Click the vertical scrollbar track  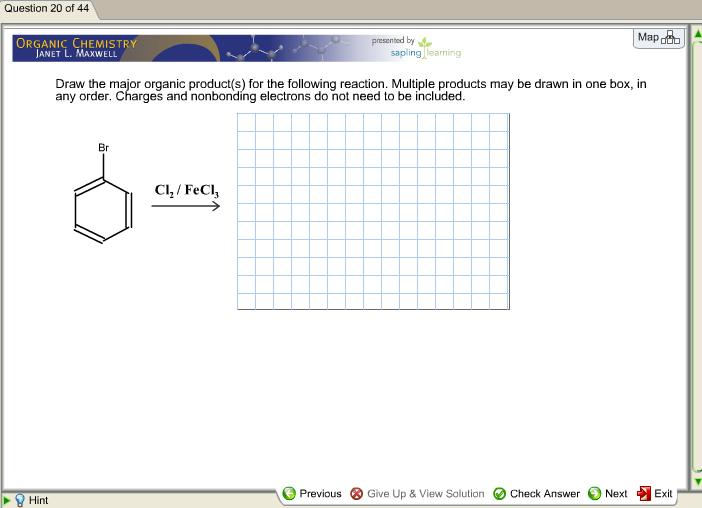pos(697,257)
